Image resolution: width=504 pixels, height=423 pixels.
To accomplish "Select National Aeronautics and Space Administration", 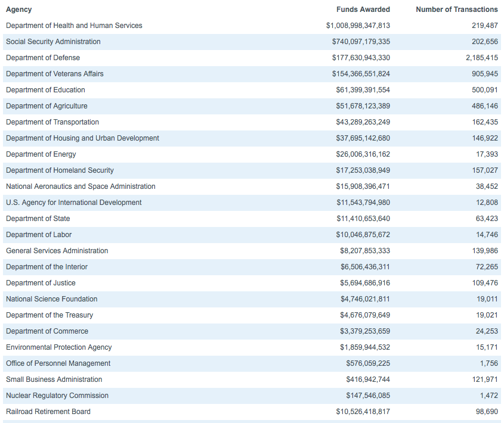I will (81, 186).
